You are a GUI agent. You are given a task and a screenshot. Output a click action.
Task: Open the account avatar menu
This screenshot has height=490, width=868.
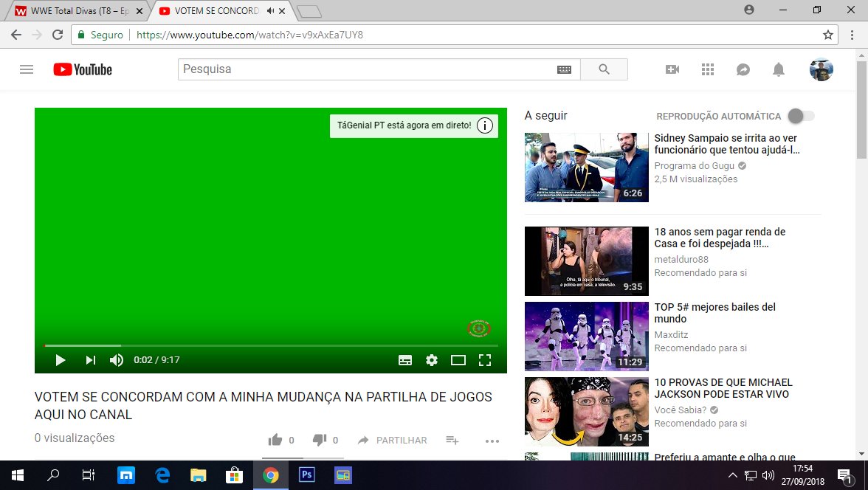click(x=821, y=69)
